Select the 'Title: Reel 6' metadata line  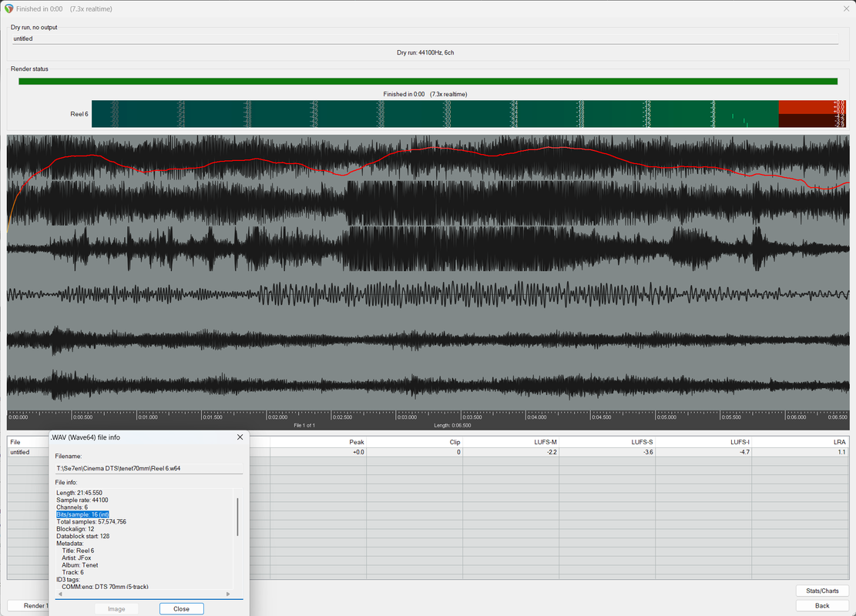[x=78, y=551]
